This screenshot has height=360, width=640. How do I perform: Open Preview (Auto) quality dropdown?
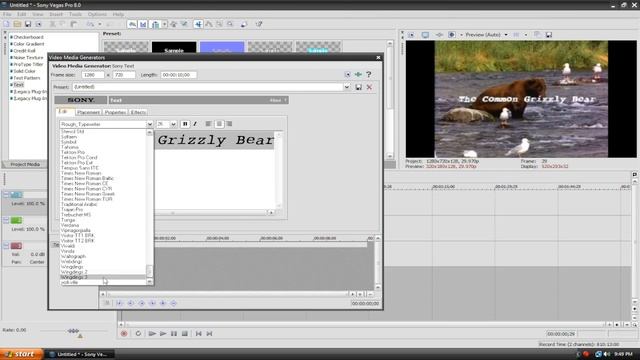click(x=506, y=35)
